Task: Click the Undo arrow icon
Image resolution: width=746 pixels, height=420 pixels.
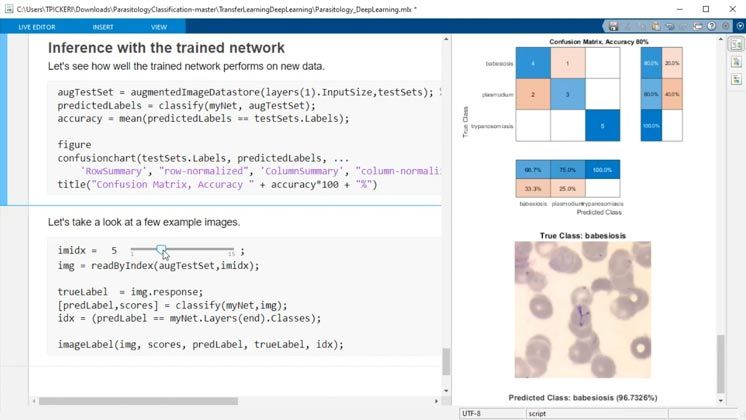Action: coord(670,27)
